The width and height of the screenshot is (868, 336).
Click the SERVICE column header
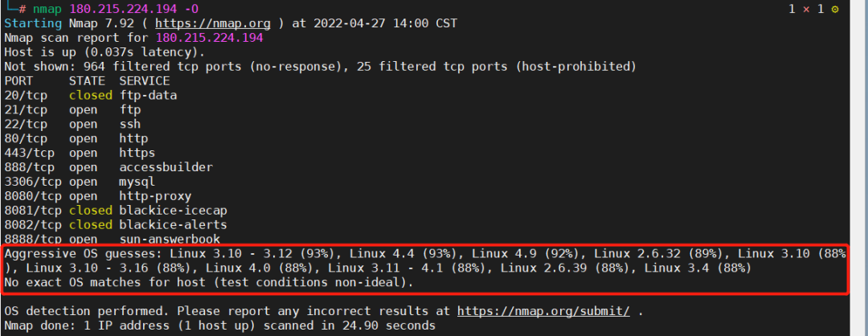145,81
